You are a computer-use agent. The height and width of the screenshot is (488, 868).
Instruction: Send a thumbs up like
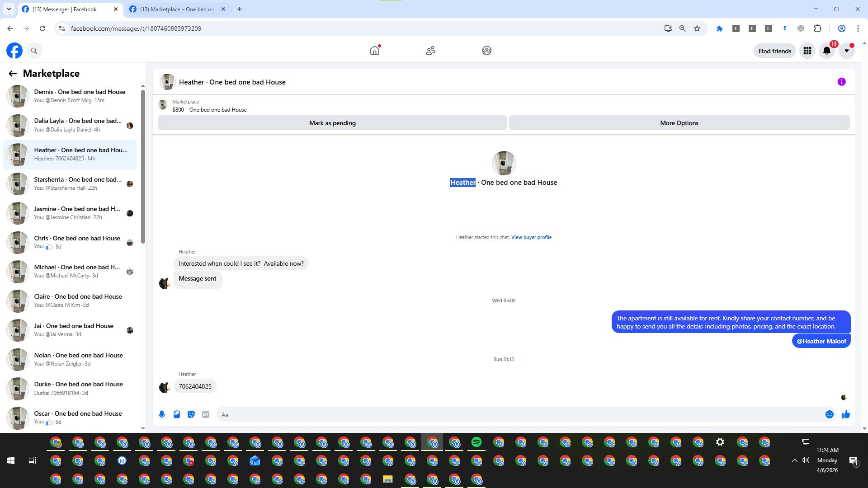pyautogui.click(x=846, y=414)
